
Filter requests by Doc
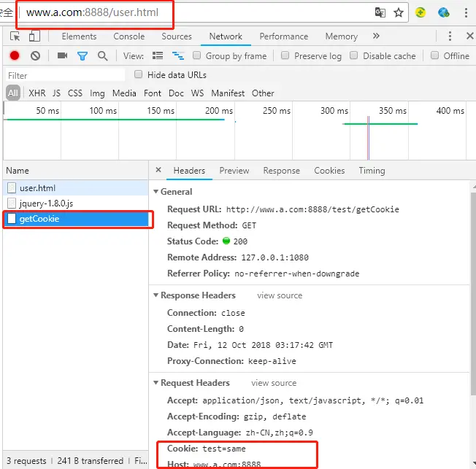176,93
